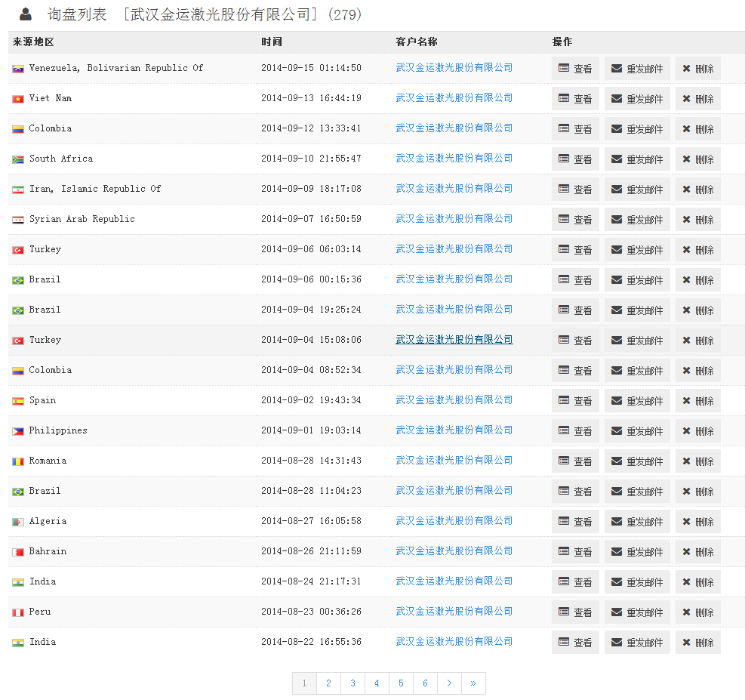Click the Philippines flag icon
The width and height of the screenshot is (745, 700).
[18, 431]
